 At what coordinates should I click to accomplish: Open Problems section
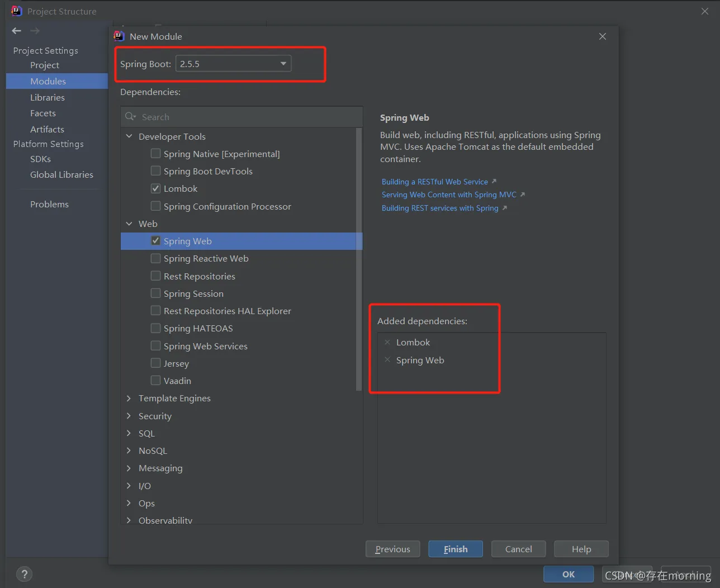[x=49, y=204]
